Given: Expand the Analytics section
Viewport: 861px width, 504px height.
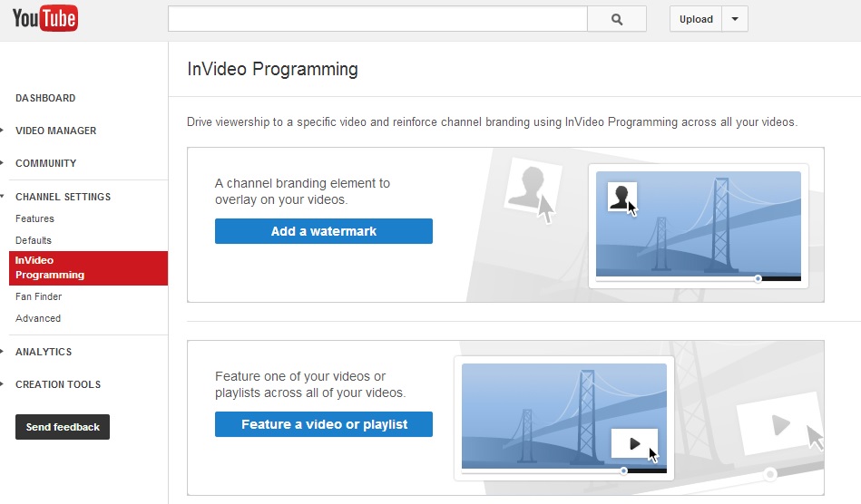Looking at the screenshot, I should tap(44, 352).
